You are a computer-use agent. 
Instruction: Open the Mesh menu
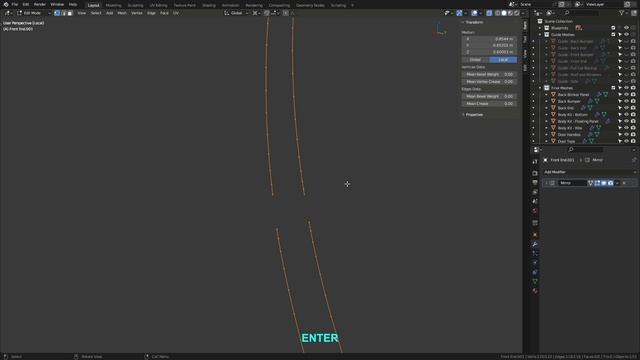pyautogui.click(x=122, y=13)
